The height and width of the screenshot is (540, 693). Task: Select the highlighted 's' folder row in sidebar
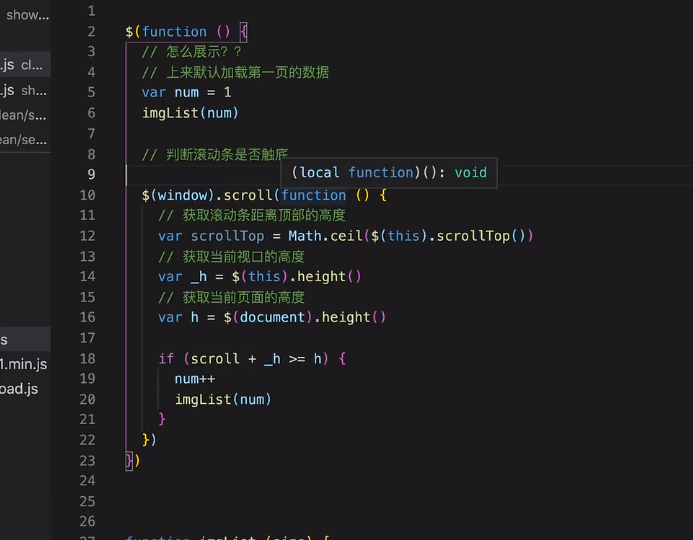click(25, 339)
